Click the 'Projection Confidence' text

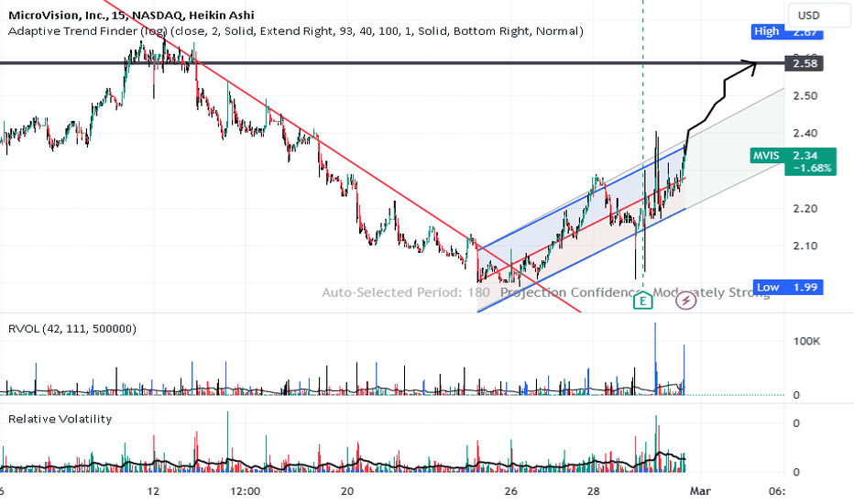coord(569,292)
